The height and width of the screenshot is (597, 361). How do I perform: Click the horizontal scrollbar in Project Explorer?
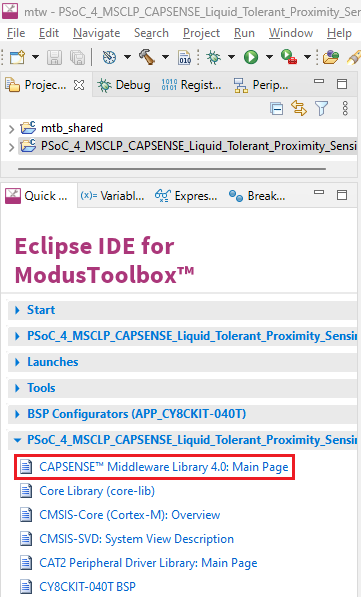[172, 168]
